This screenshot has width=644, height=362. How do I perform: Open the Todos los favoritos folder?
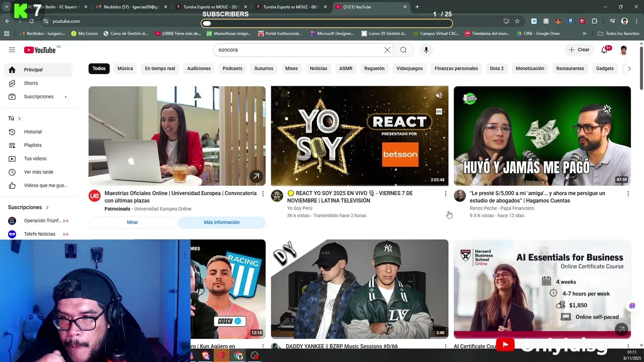pyautogui.click(x=618, y=34)
